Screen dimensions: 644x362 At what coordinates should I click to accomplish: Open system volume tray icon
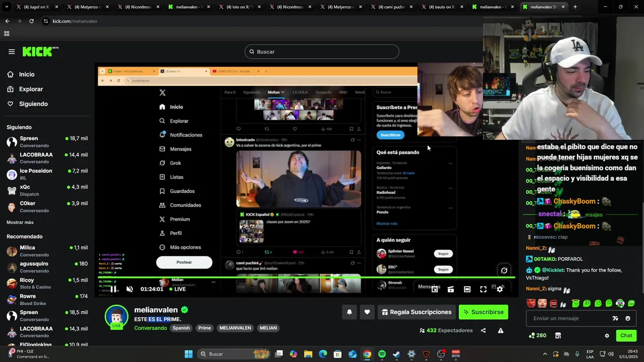point(611,354)
